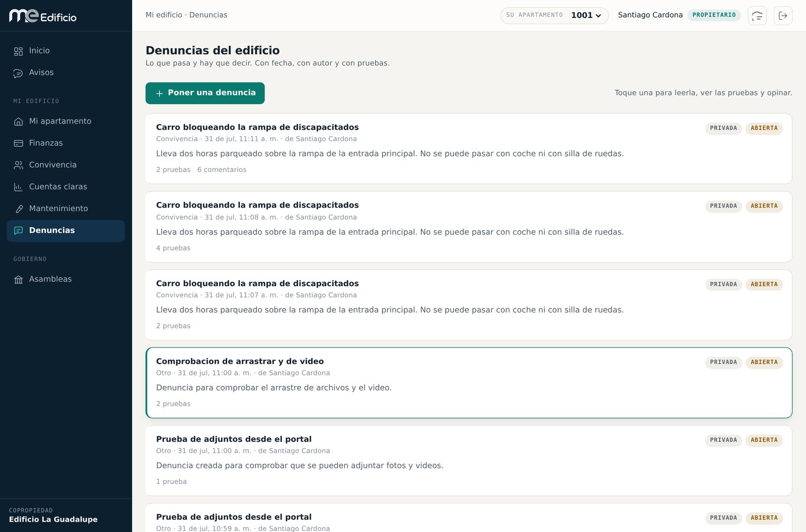Open the 11:11 a. m. Carro bloqueando denuncia

(x=468, y=149)
